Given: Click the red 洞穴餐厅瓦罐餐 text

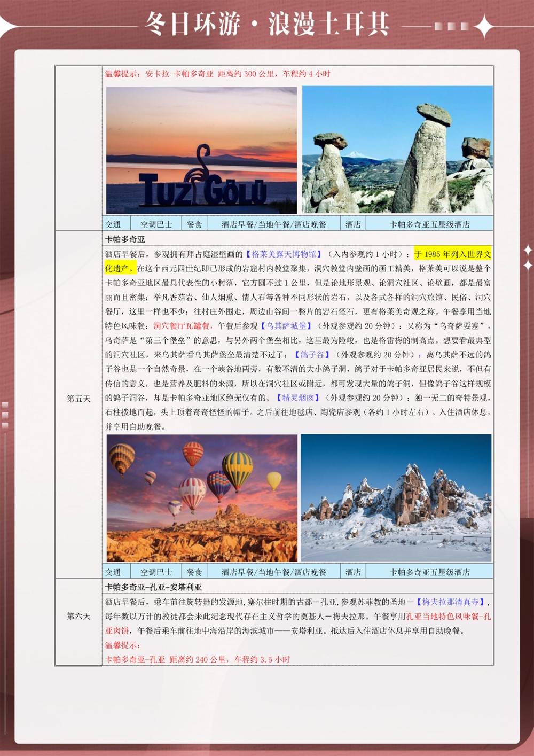Looking at the screenshot, I should tap(182, 326).
